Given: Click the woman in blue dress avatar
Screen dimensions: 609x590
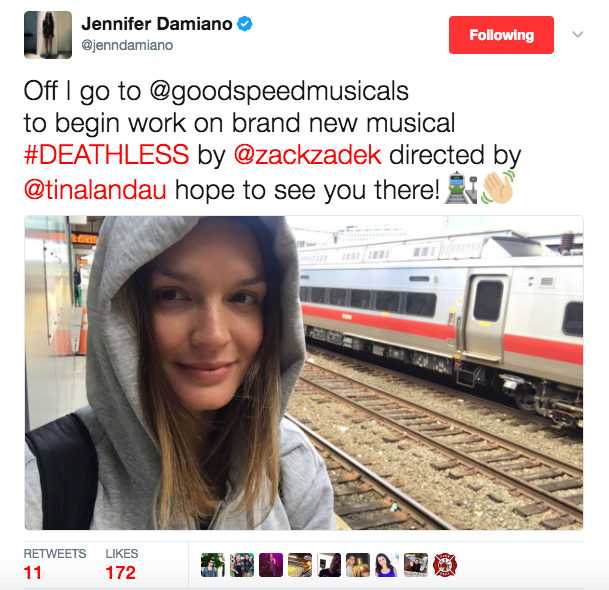Looking at the screenshot, I should point(387,565).
